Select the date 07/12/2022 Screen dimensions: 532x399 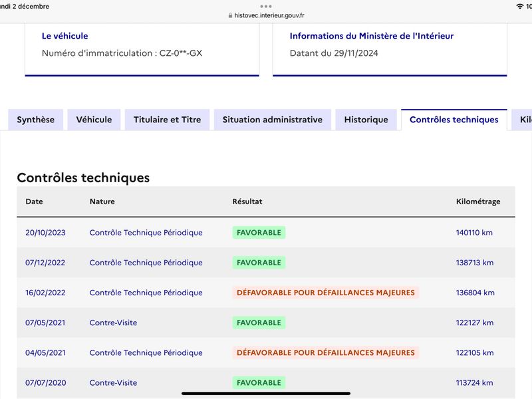(45, 263)
